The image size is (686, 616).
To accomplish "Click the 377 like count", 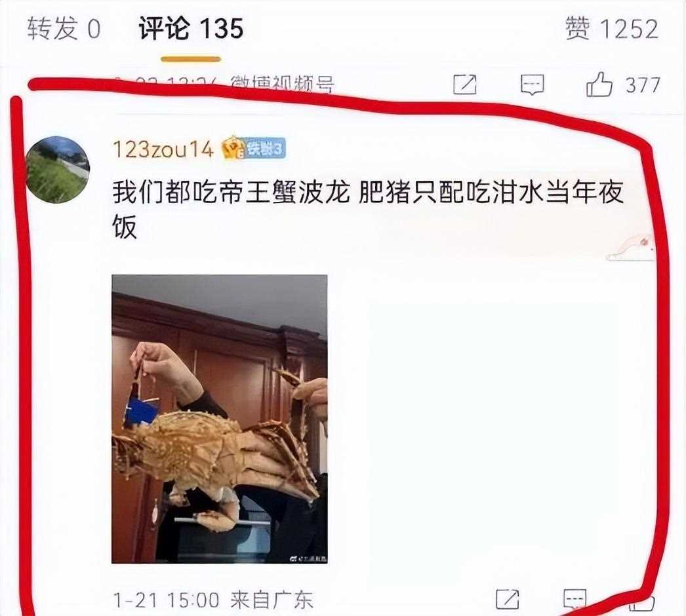I will coord(642,85).
